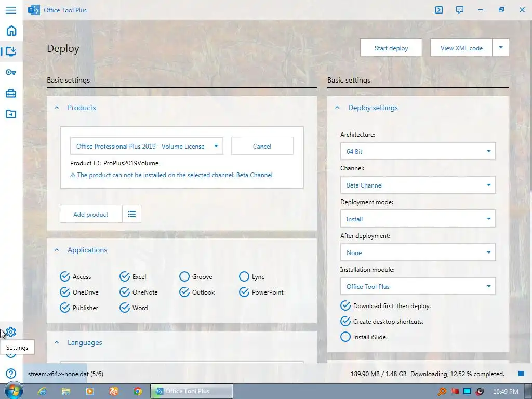Image resolution: width=532 pixels, height=399 pixels.
Task: Stop the download with blue square
Action: (x=521, y=374)
